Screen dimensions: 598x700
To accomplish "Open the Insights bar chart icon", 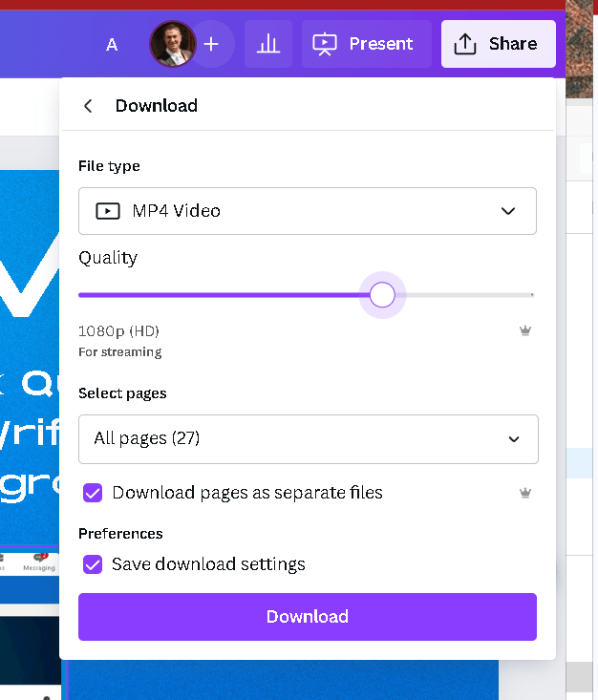I will pos(268,44).
